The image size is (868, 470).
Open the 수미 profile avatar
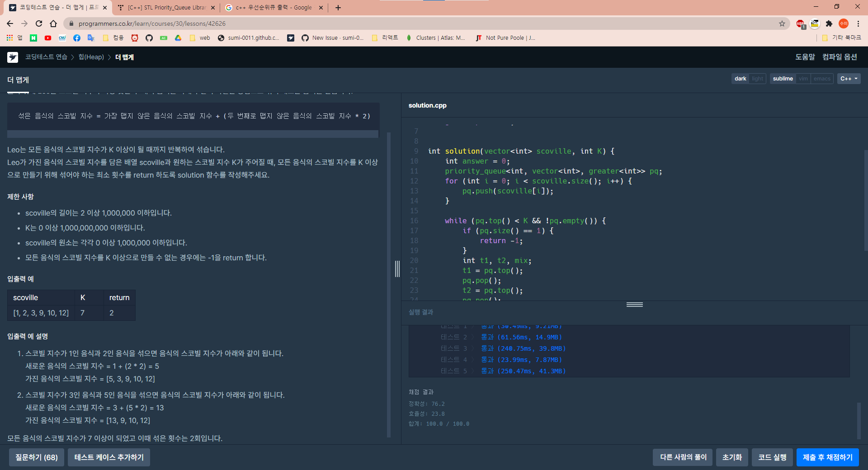844,23
